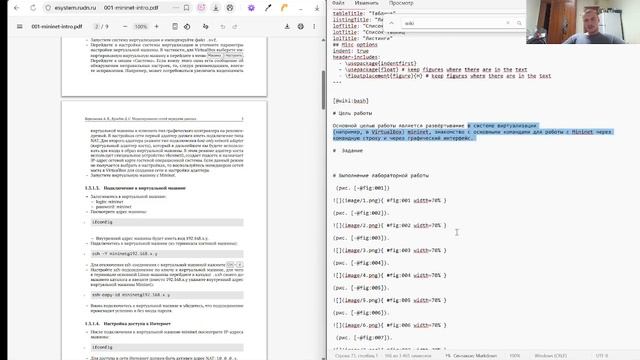Click the PDF page number field
Image resolution: width=640 pixels, height=360 pixels.
click(97, 27)
